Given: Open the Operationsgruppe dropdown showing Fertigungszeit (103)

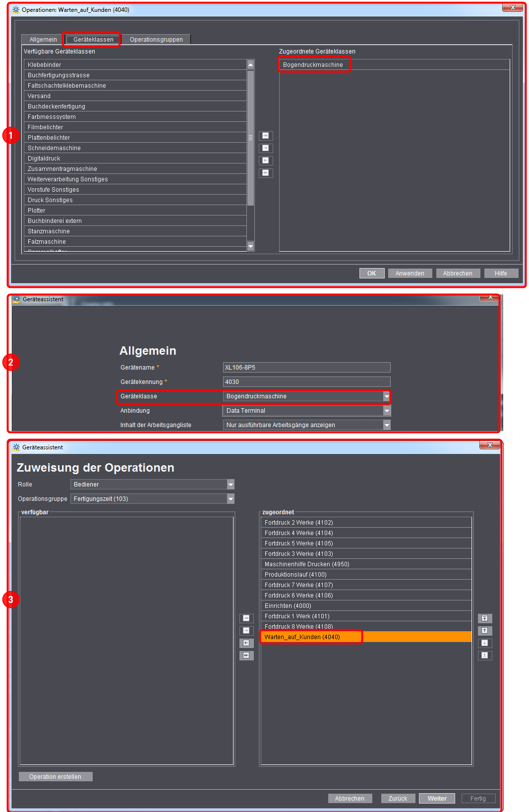Looking at the screenshot, I should [231, 499].
